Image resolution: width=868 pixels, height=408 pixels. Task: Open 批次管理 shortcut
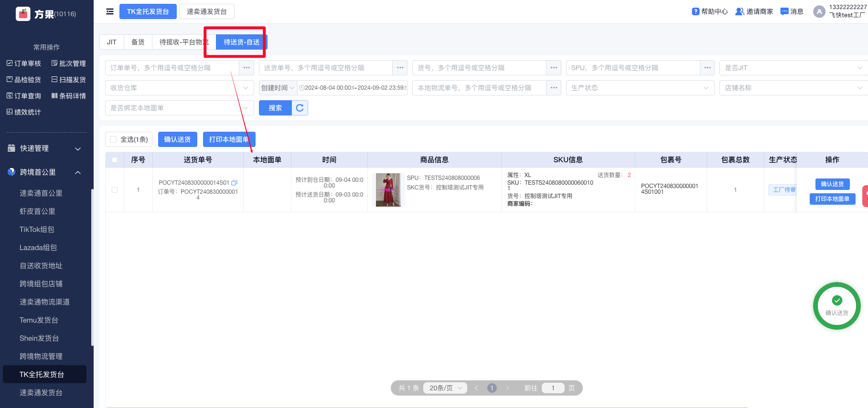click(x=69, y=63)
